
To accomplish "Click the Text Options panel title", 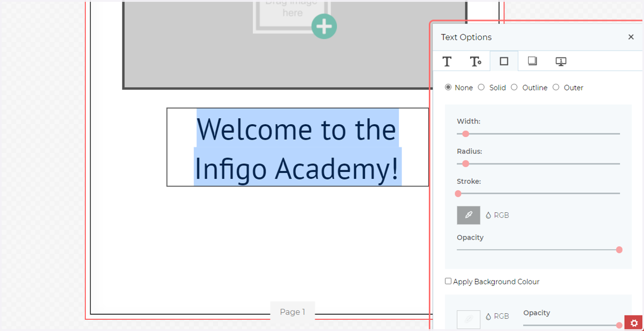I will point(466,37).
